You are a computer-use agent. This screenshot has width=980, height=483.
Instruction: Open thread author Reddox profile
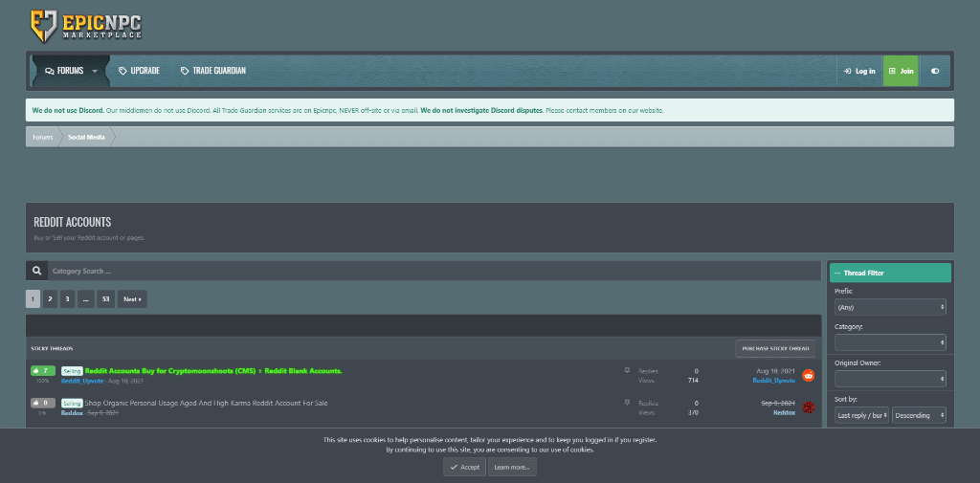click(x=73, y=413)
